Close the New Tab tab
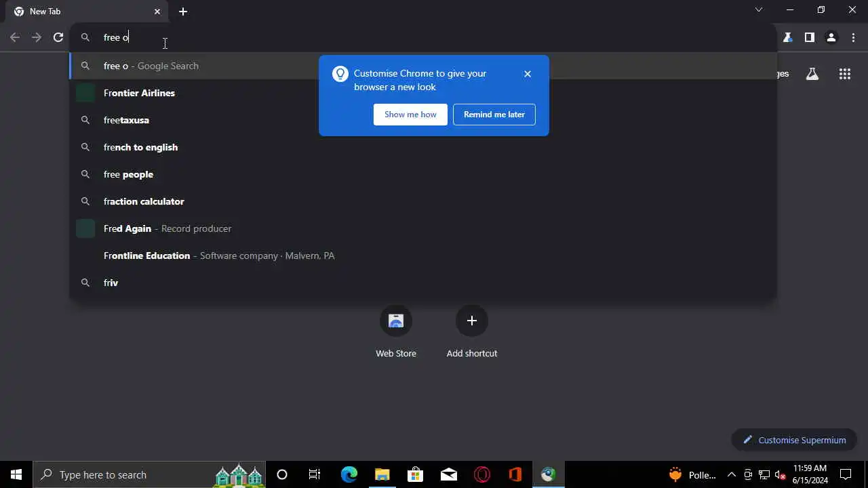 pyautogui.click(x=157, y=12)
